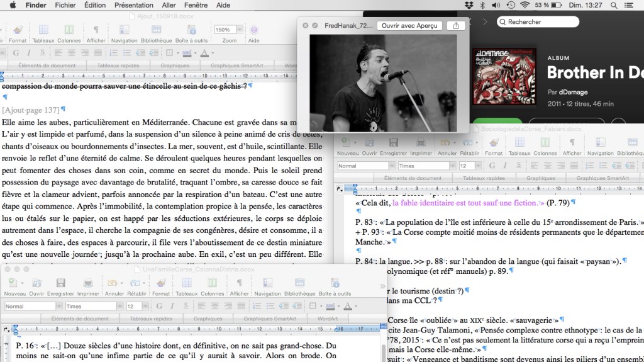Open Aide help icon in Ajout toolbar
Image resolution: width=644 pixels, height=362 pixels.
(x=253, y=30)
